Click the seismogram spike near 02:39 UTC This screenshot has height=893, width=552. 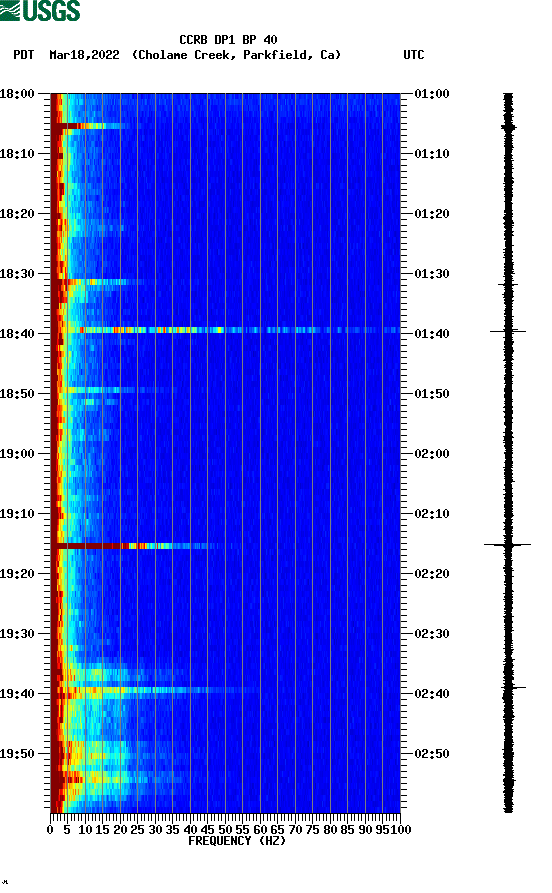(513, 688)
